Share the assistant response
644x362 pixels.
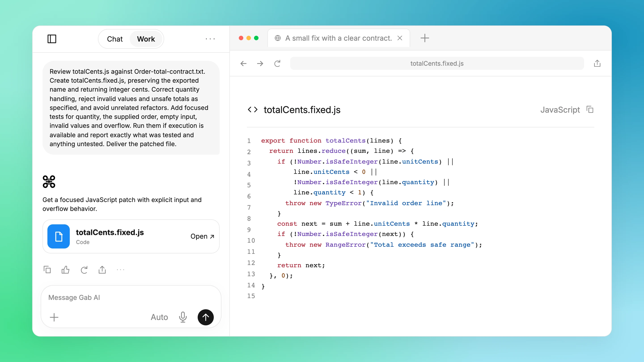coord(102,270)
